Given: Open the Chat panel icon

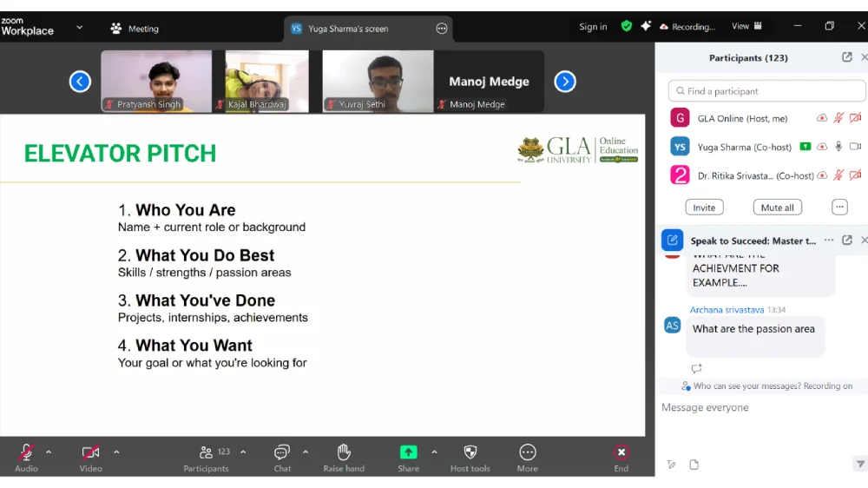Looking at the screenshot, I should (x=282, y=452).
